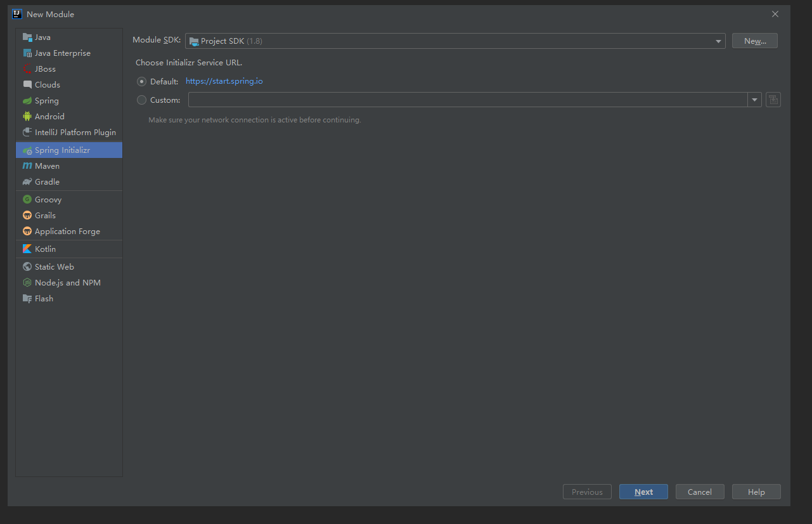Click the Spring Initializr icon
The width and height of the screenshot is (812, 524).
coord(27,150)
